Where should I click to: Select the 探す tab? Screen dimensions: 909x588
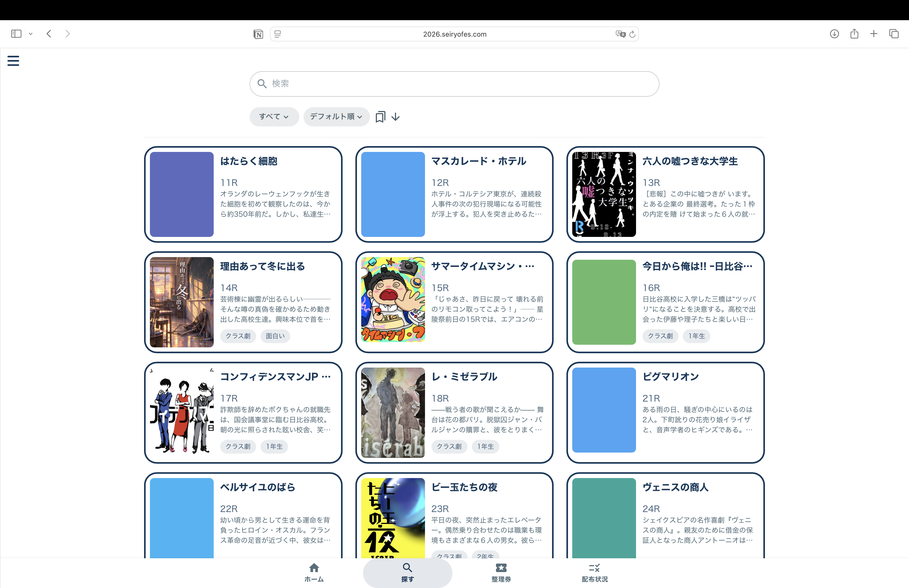[407, 573]
